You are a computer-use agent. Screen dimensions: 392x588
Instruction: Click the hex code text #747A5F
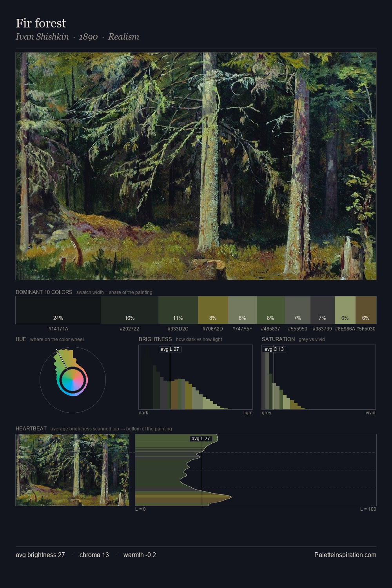[x=242, y=329]
